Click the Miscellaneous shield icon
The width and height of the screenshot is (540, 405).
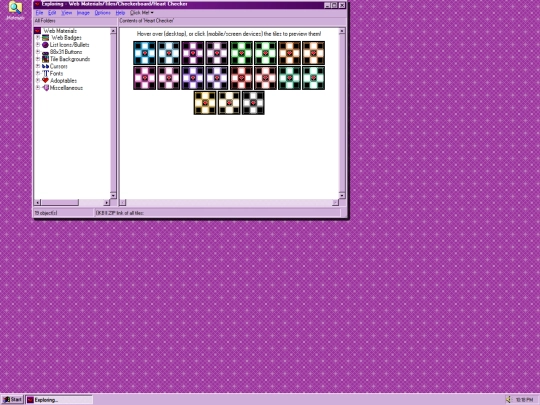tap(45, 88)
